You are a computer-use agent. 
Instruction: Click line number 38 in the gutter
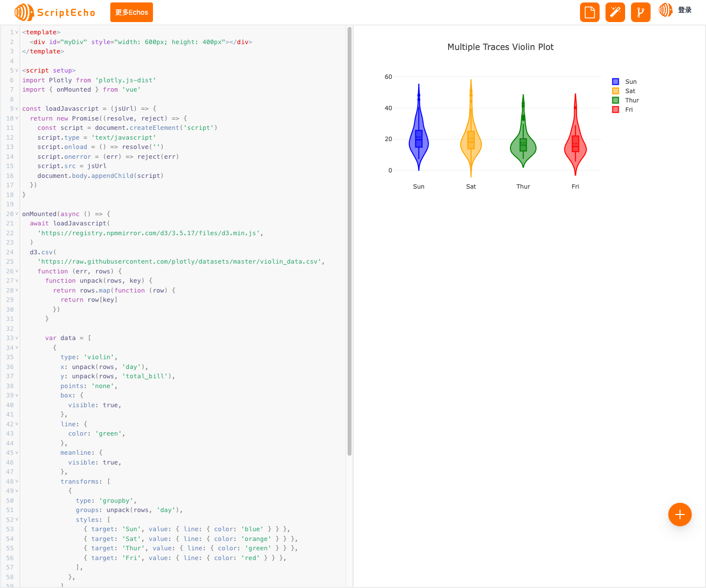10,386
